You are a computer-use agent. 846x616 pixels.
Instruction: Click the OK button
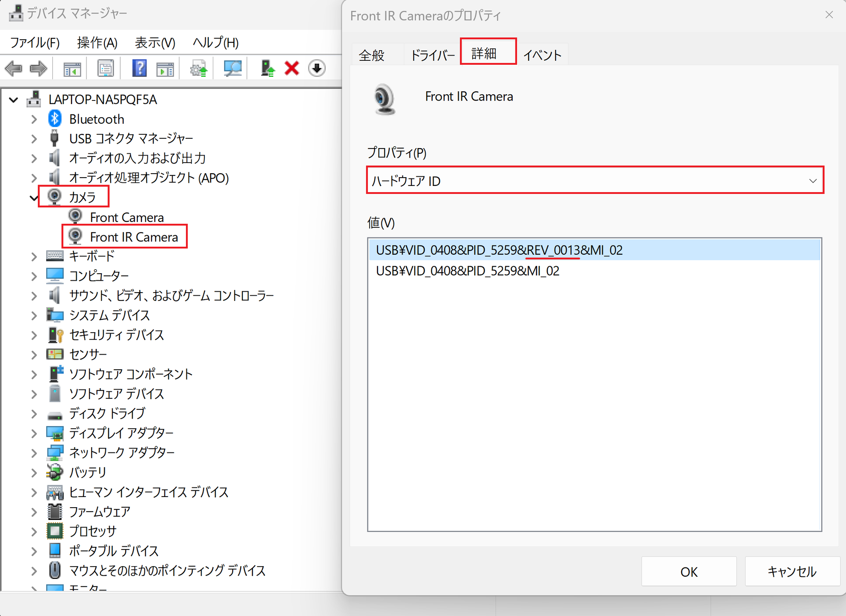point(688,571)
